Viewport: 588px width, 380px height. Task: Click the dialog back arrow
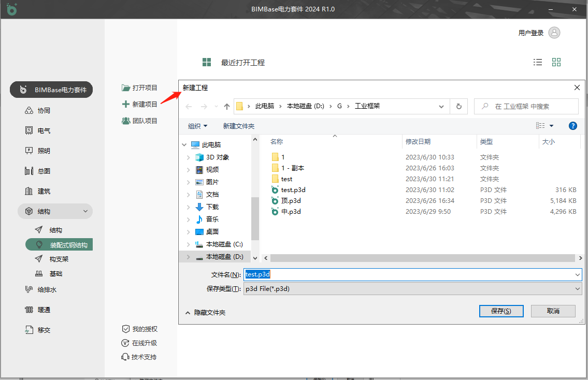coord(189,107)
